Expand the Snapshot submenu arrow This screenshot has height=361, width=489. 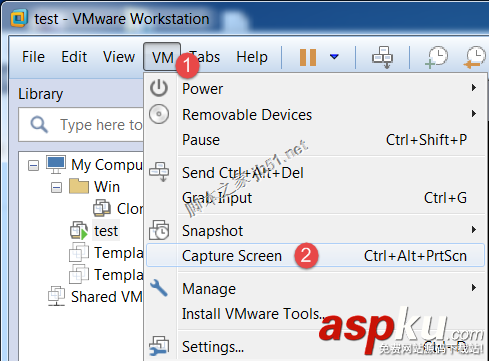point(474,230)
